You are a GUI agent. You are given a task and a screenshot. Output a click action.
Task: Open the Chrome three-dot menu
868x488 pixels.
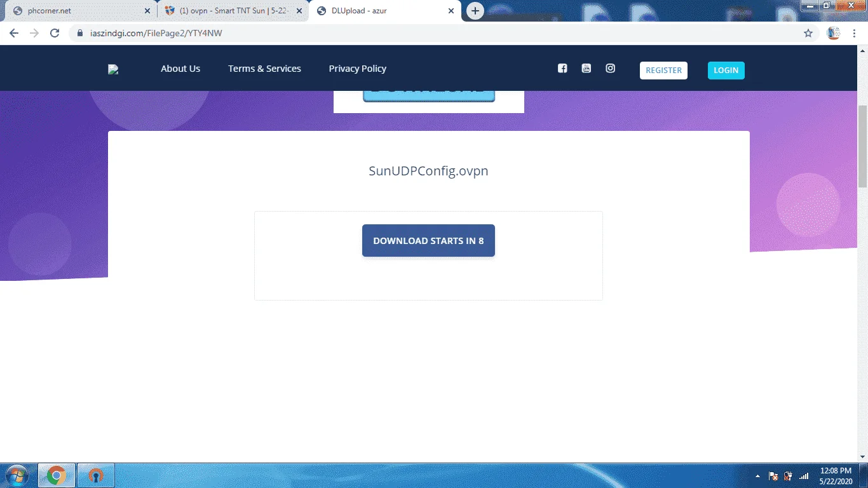(854, 33)
